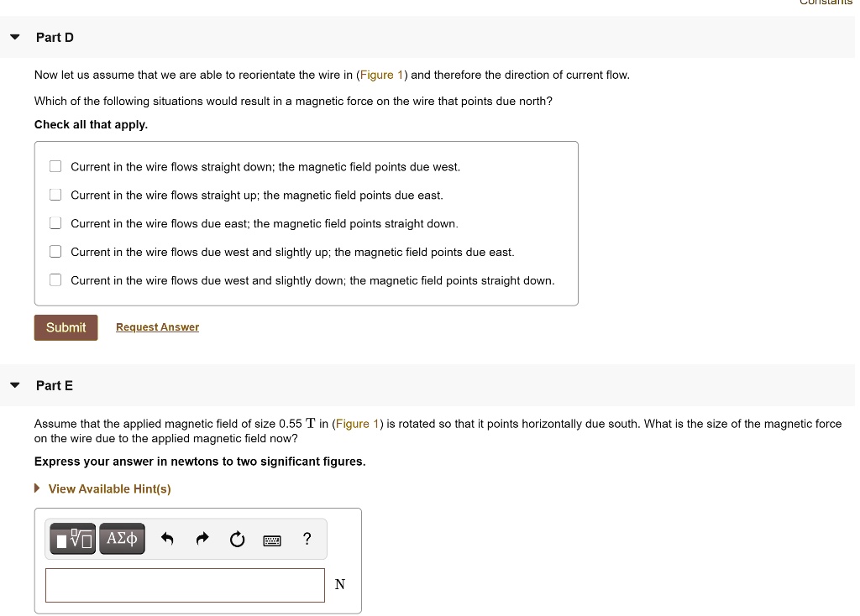Collapse Part D with its triangle icon
Image resolution: width=860 pixels, height=616 pixels.
(14, 36)
